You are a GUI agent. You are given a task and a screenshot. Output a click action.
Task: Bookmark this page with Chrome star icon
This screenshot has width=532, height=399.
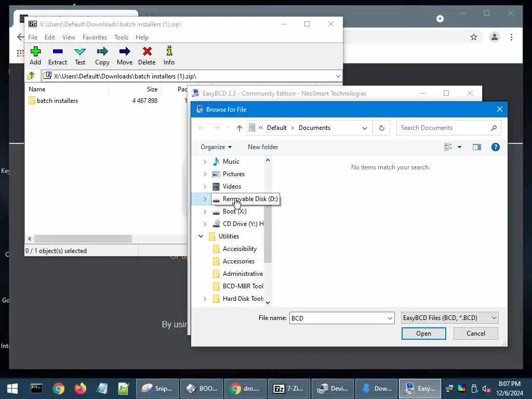click(474, 37)
